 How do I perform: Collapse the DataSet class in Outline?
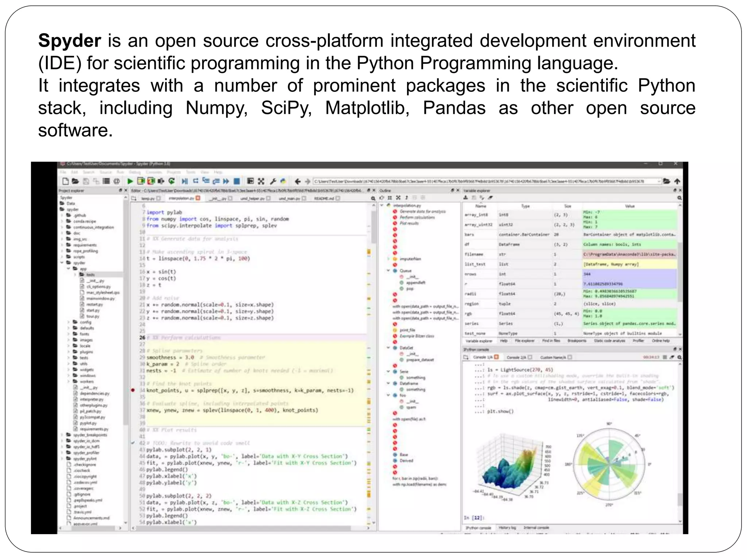(388, 348)
